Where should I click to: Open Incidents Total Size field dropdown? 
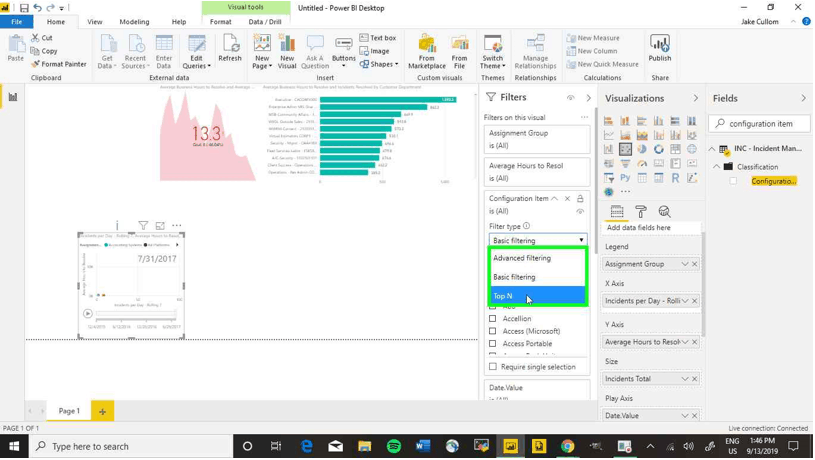(685, 379)
